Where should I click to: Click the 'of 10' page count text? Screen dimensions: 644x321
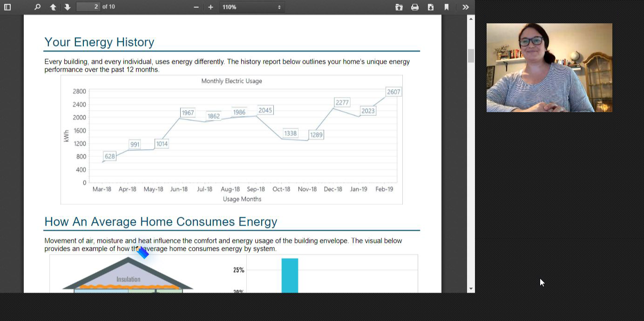pos(108,7)
